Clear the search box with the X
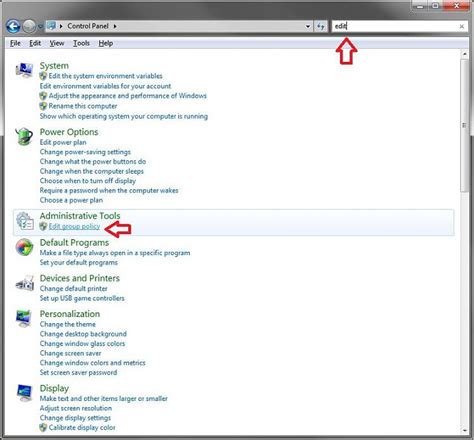 462,26
